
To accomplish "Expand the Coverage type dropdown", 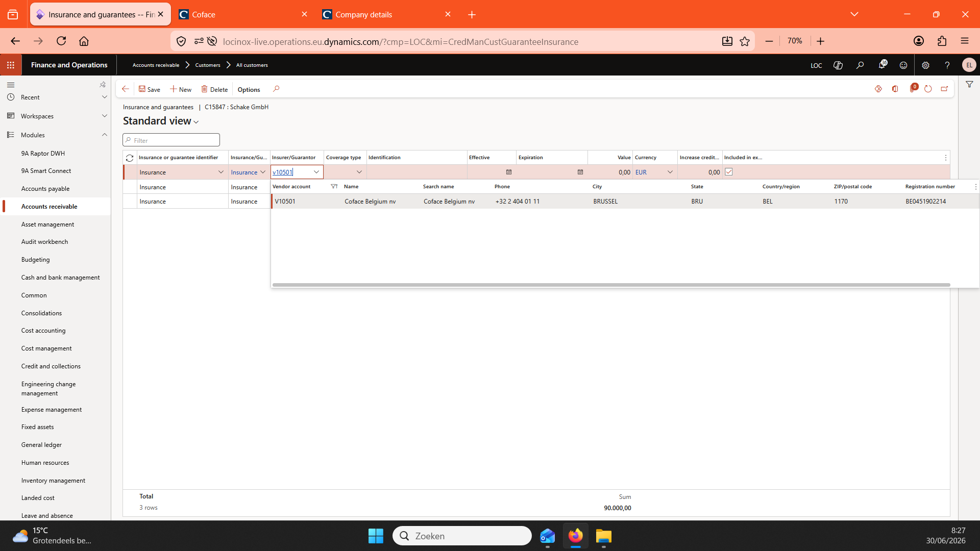I will point(359,172).
